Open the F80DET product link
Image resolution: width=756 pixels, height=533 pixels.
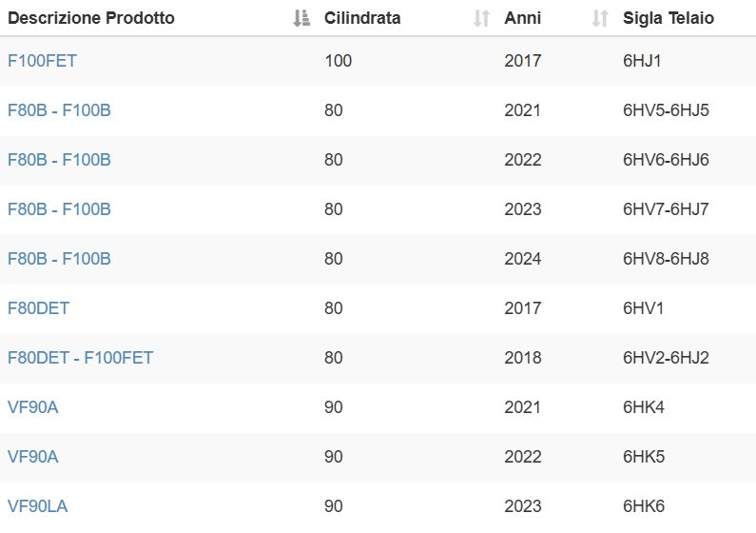pyautogui.click(x=38, y=308)
